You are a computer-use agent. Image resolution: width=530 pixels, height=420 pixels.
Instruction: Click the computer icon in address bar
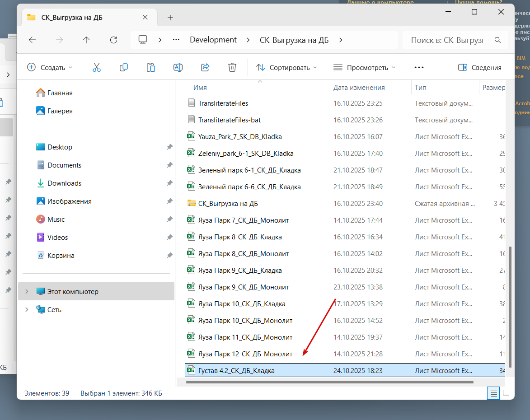click(143, 40)
